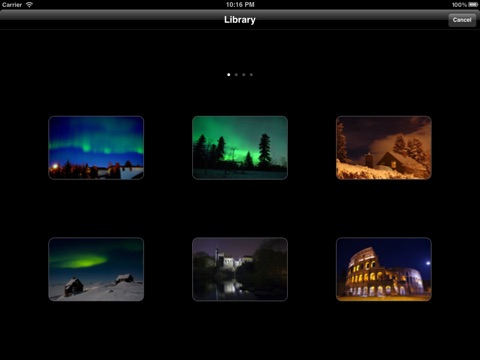Go to the fourth page dot
Viewport: 480px width, 360px height.
251,75
